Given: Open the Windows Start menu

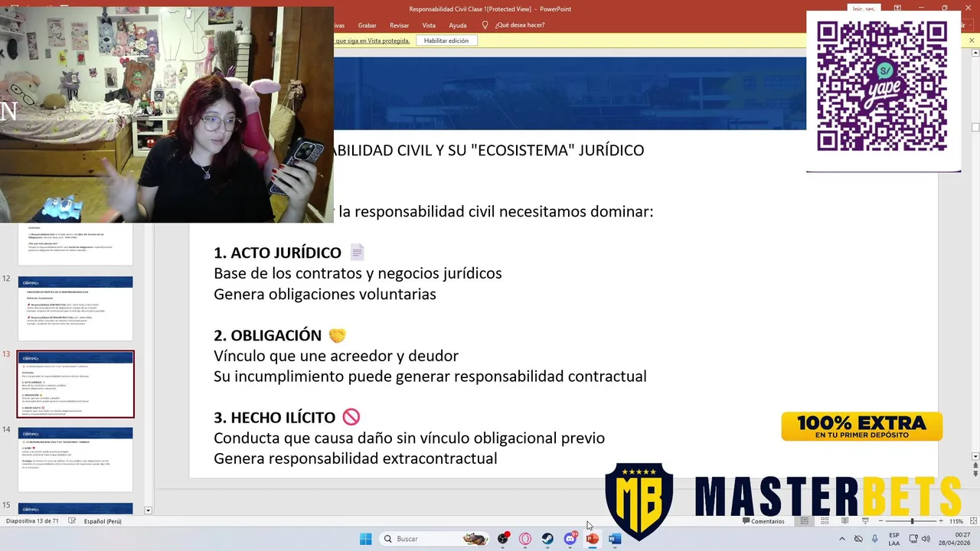Looking at the screenshot, I should 366,539.
